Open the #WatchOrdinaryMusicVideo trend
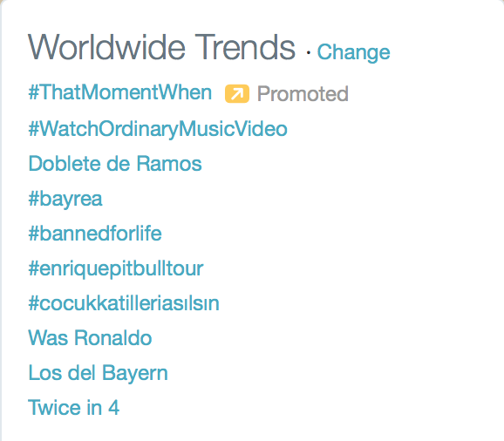Screen dimensions: 504x441 click(x=158, y=129)
